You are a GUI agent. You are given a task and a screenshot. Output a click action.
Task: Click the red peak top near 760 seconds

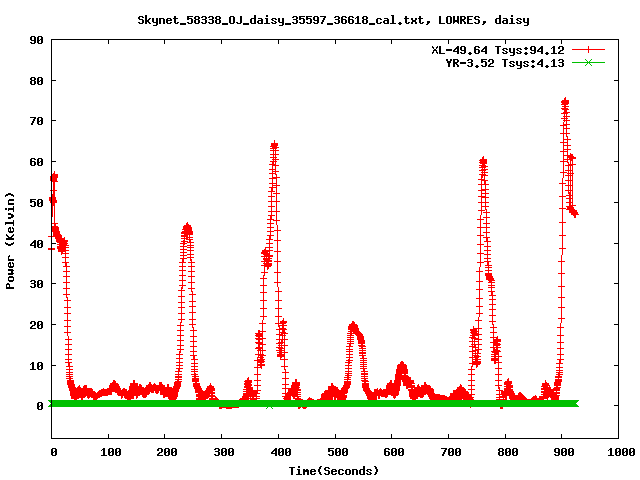point(483,160)
